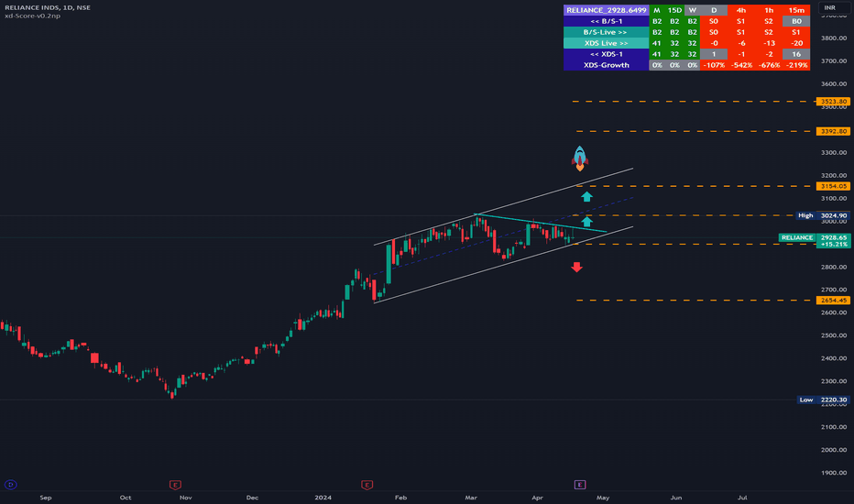Click the rocket icon above the channel
This screenshot has width=854, height=504.
tap(579, 159)
